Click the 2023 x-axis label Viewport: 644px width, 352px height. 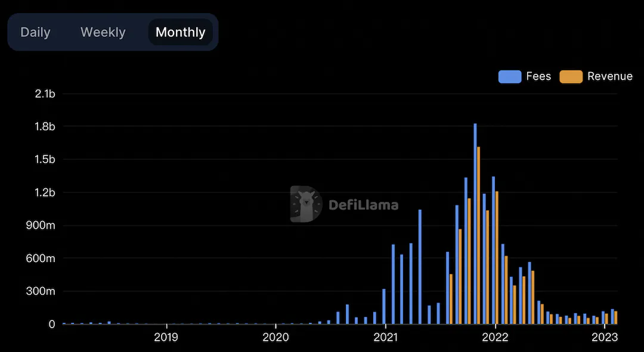click(x=605, y=337)
